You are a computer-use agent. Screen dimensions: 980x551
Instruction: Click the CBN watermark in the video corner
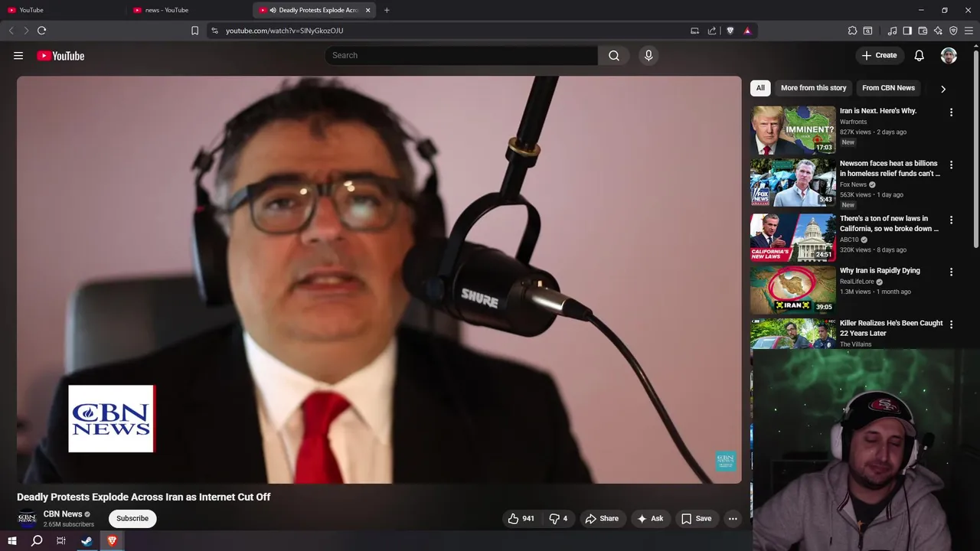coord(725,461)
